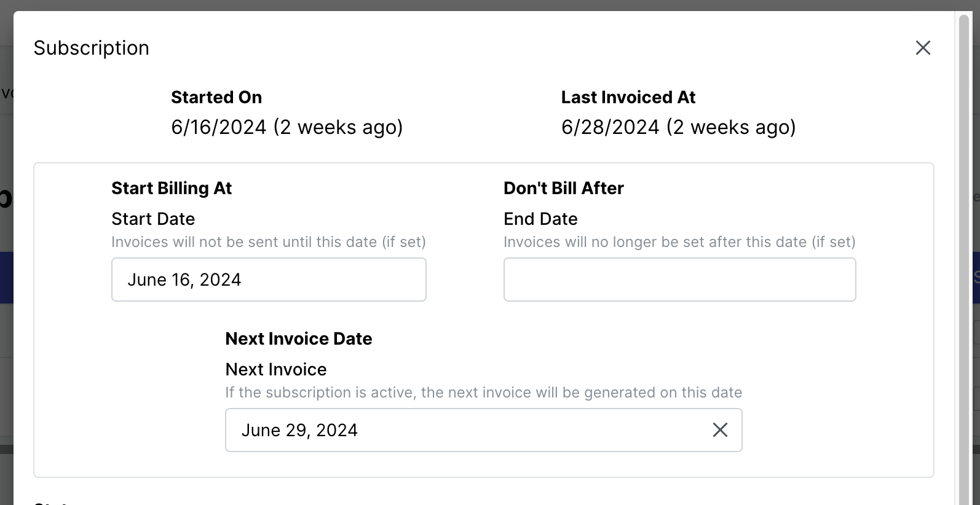
Task: Click hint 'Invoices will not be sent until this date'
Action: tap(269, 242)
